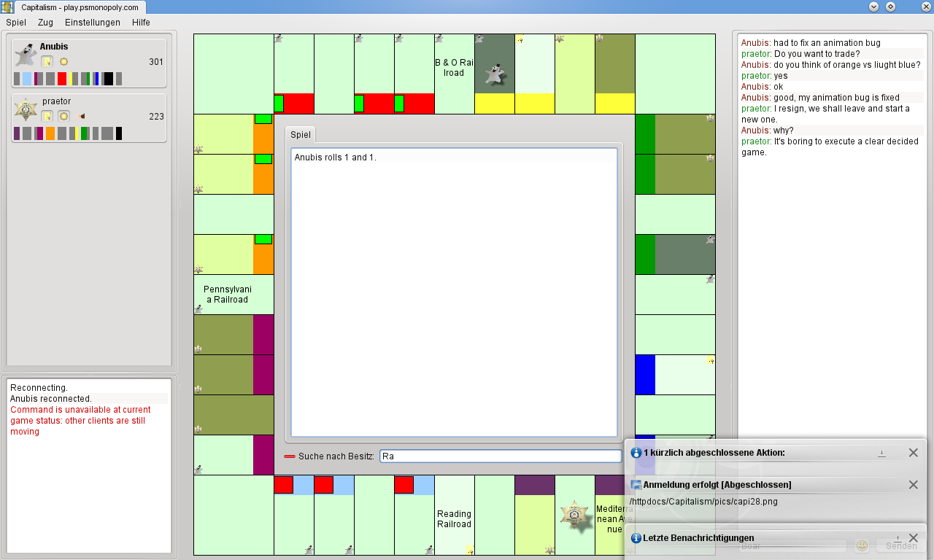Screen dimensions: 934x560
Task: Click inside the 'Suche nach Besitz' search field
Action: (501, 456)
